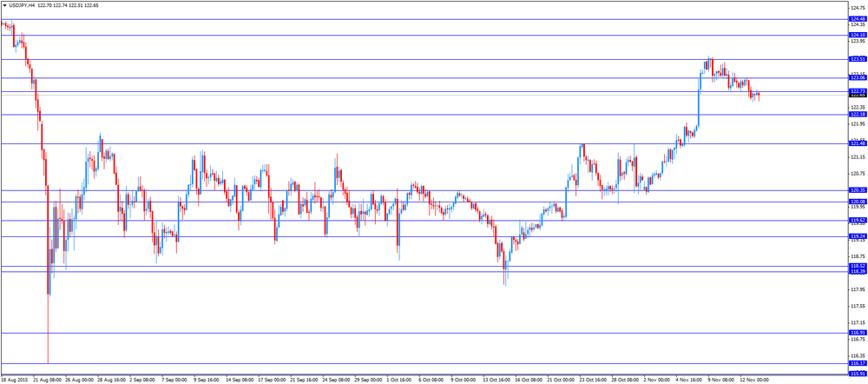Image resolution: width=868 pixels, height=384 pixels.
Task: Click the 9 Oct 00:00 time axis label
Action: (465, 381)
